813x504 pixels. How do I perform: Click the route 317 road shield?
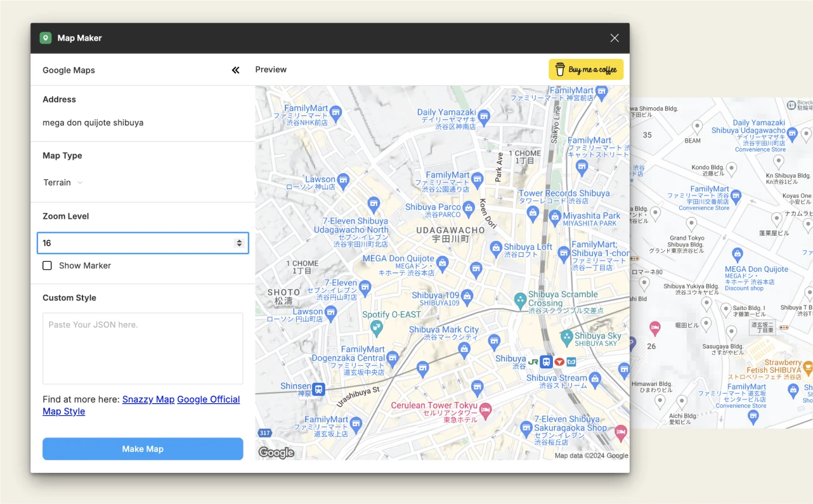coord(264,433)
